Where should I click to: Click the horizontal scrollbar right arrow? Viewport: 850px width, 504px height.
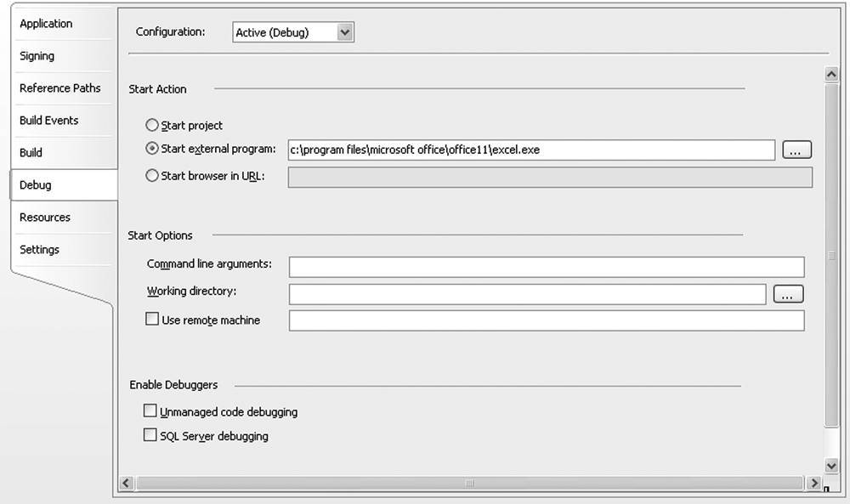(813, 482)
